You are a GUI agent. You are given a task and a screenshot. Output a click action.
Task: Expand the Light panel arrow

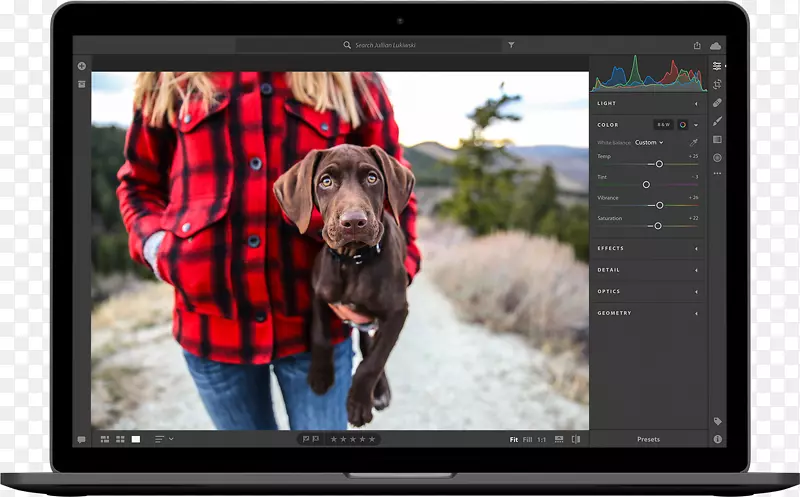[696, 104]
